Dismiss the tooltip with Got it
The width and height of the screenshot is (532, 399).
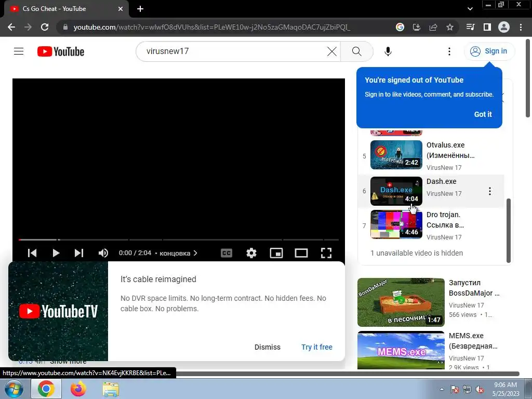(x=483, y=114)
